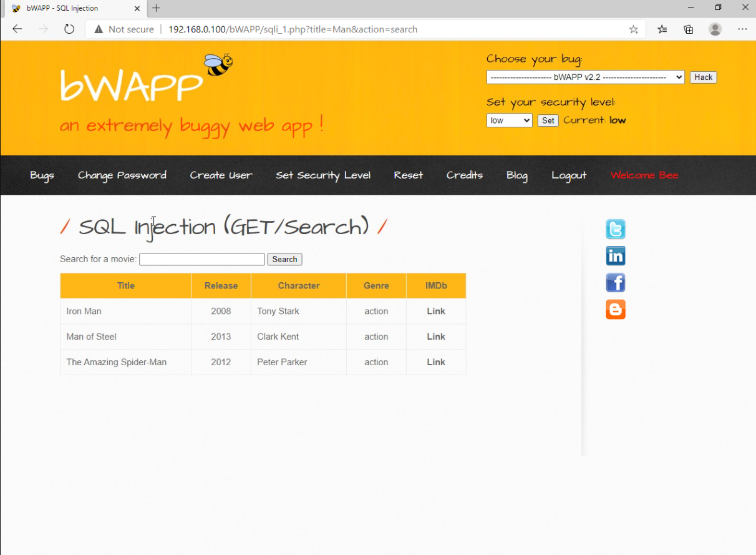This screenshot has width=756, height=555.
Task: Open IMDb Link for The Amazing Spider-Man
Action: point(436,362)
